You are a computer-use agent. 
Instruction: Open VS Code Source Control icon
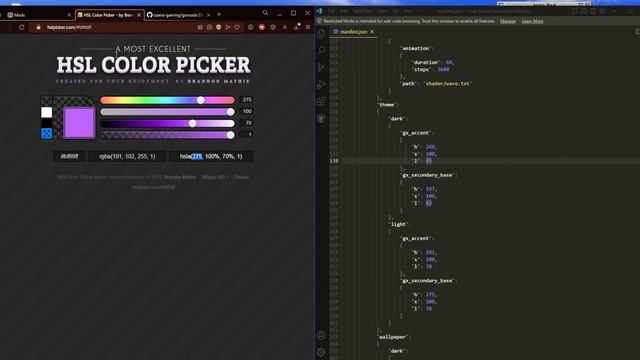pos(322,67)
